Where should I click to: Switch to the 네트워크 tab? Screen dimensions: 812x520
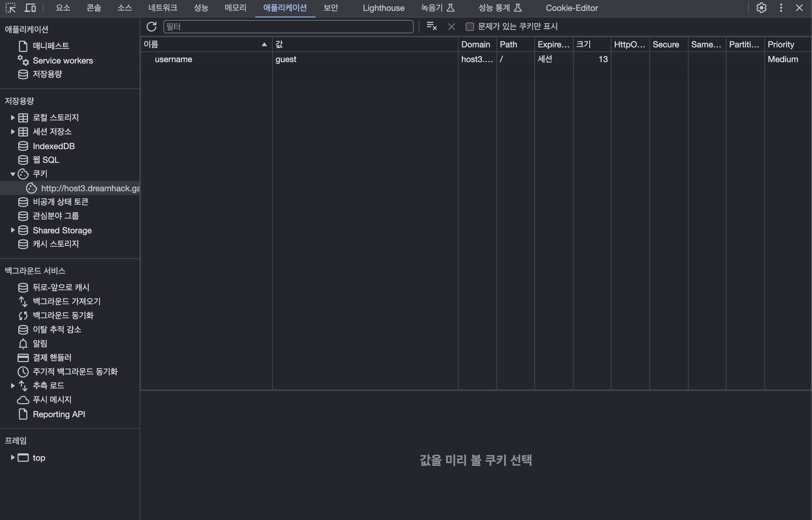click(x=163, y=8)
